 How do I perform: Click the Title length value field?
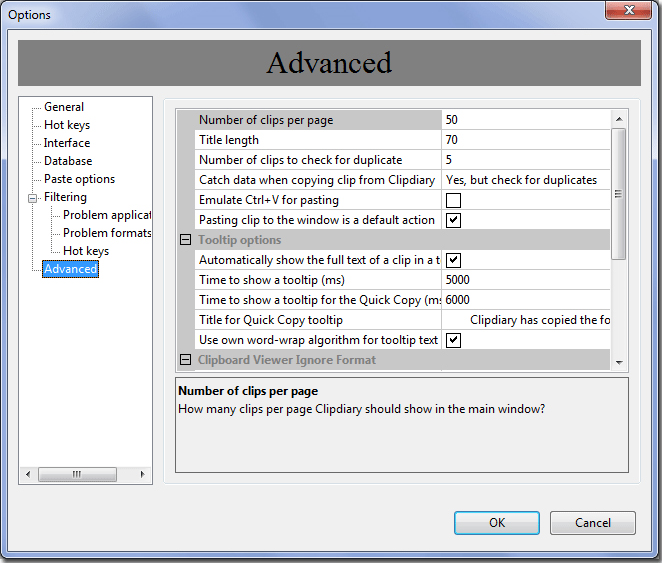tap(525, 140)
